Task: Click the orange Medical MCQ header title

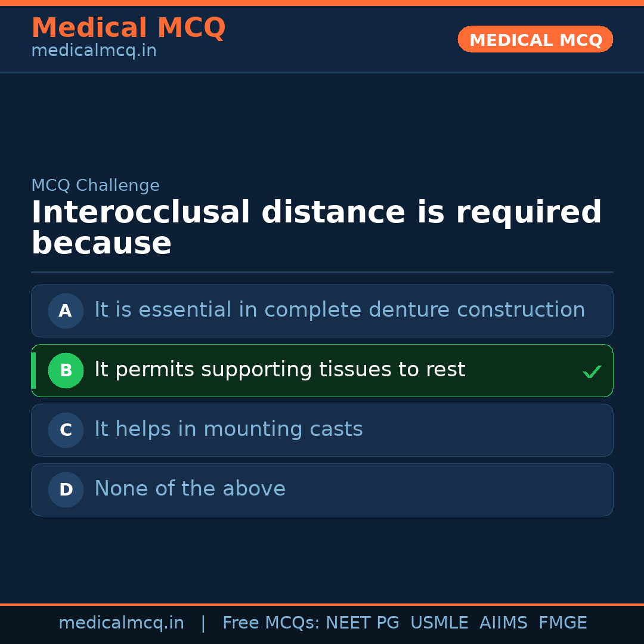Action: (128, 28)
